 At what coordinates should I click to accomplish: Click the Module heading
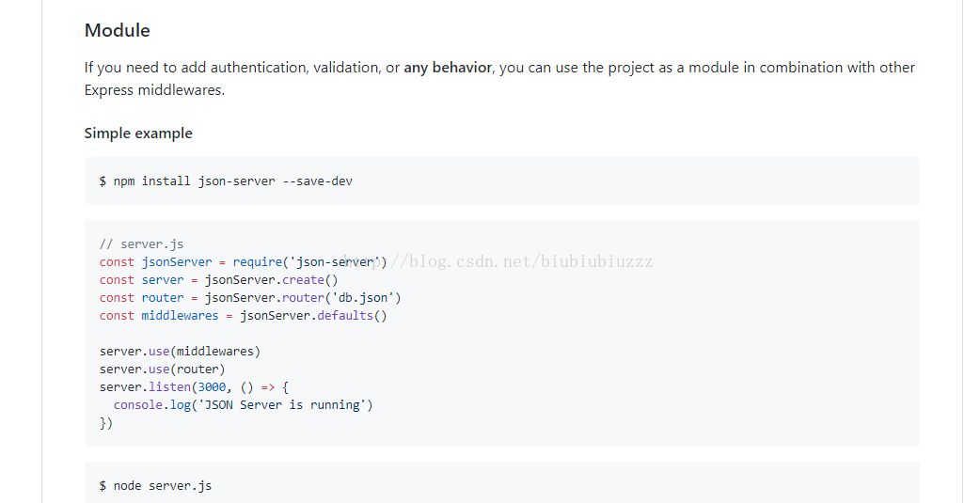click(118, 30)
